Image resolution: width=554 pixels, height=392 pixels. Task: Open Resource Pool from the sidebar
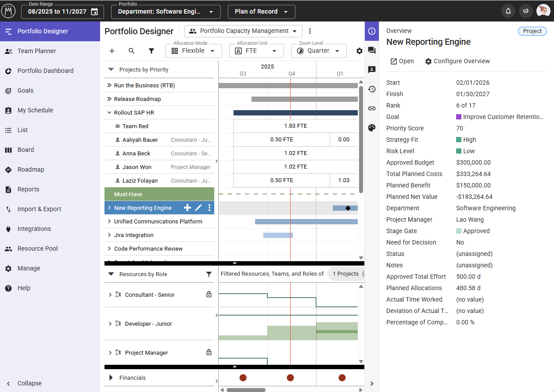pos(37,248)
